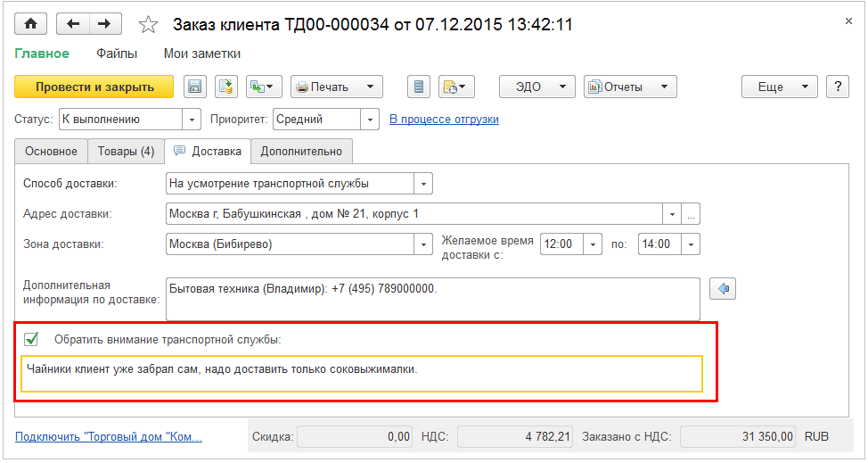Open help with question mark button
The height and width of the screenshot is (463, 868).
(838, 87)
